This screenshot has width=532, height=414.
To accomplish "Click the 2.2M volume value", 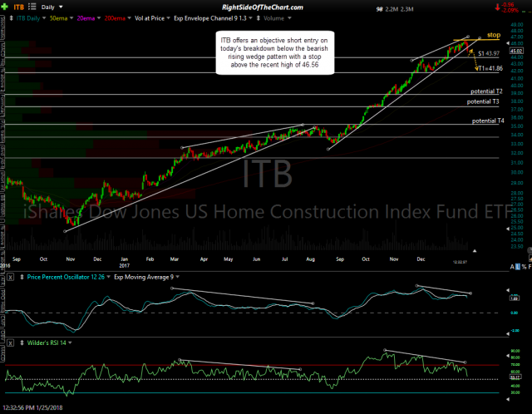I will coord(392,9).
